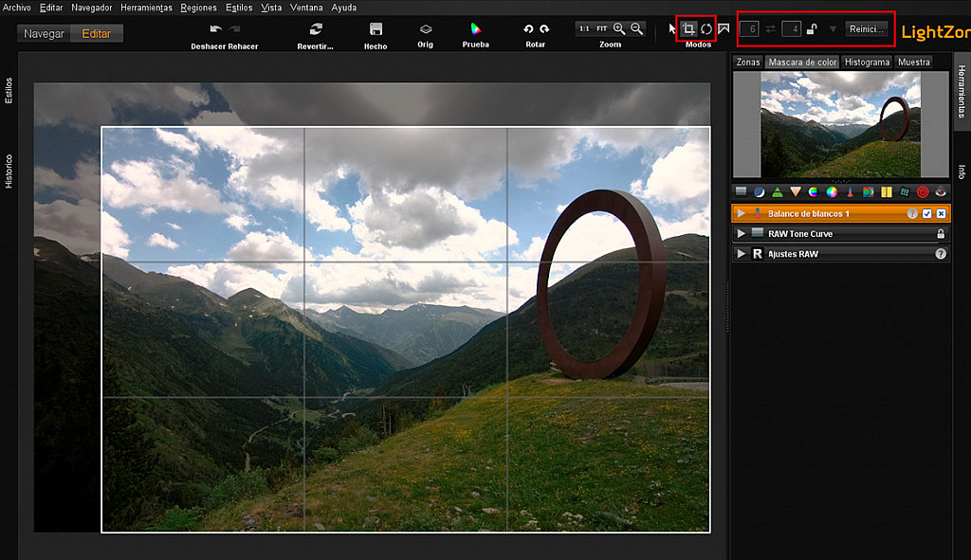971x560 pixels.
Task: Click the image preview thumbnail
Action: pyautogui.click(x=840, y=123)
